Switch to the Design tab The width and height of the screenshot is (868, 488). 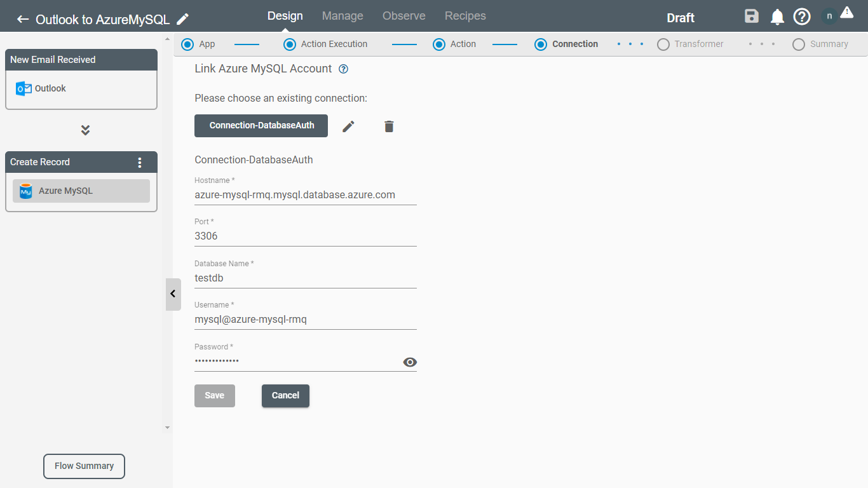(x=285, y=16)
